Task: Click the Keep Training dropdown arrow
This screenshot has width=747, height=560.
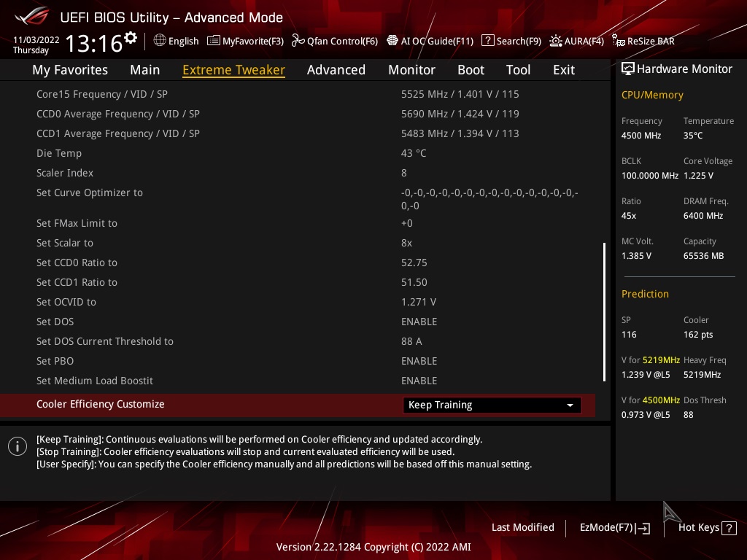Action: [570, 405]
